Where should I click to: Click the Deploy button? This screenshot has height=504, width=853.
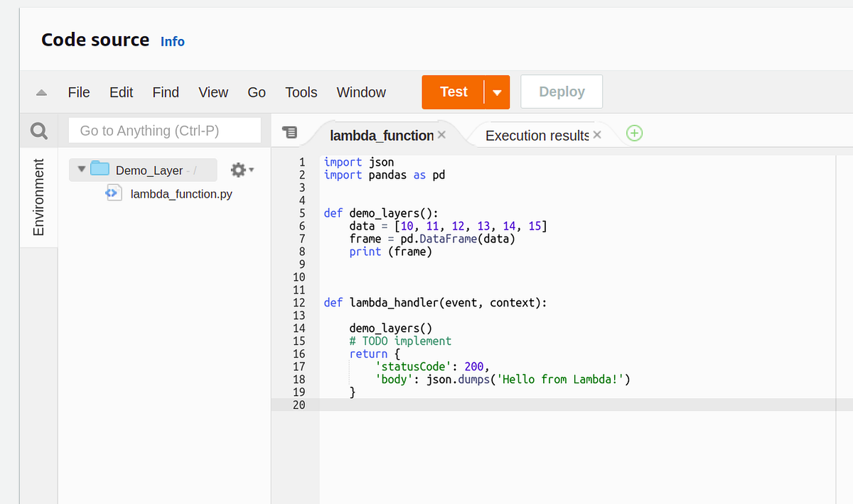[562, 91]
